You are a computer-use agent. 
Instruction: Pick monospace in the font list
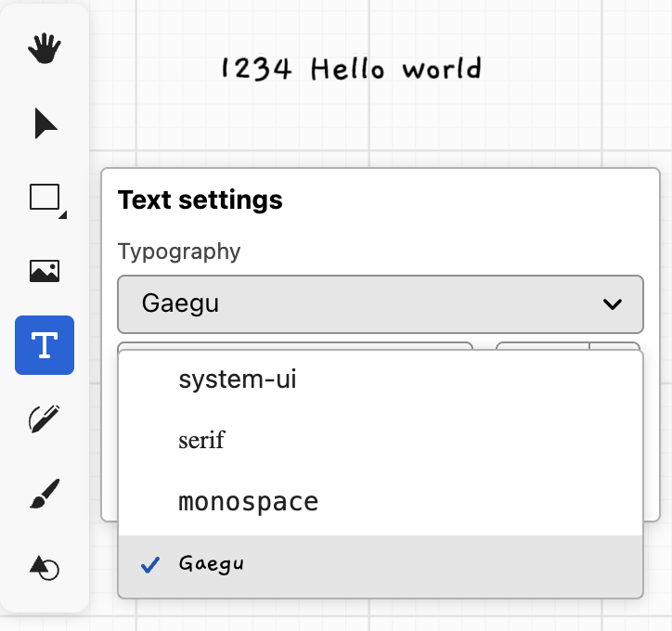248,502
